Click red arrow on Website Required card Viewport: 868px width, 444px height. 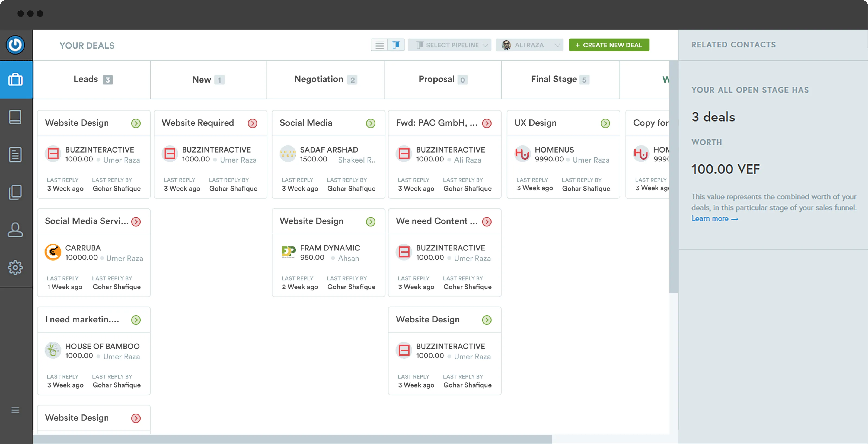coord(252,123)
